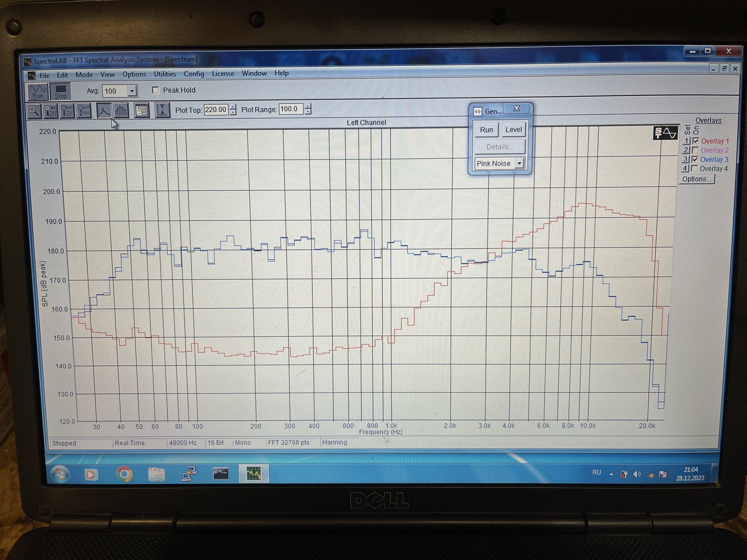Open the settings dialog toolbar icon
Image resolution: width=747 pixels, height=560 pixels.
click(x=142, y=111)
